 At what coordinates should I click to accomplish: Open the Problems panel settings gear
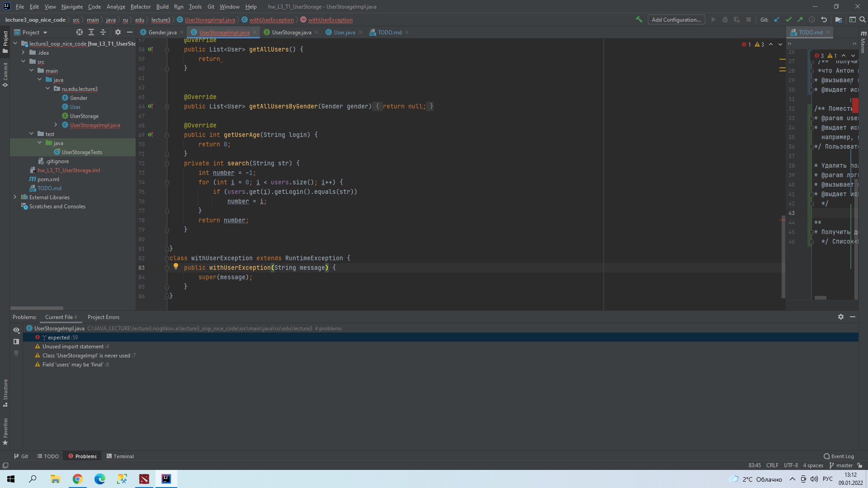coord(841,317)
